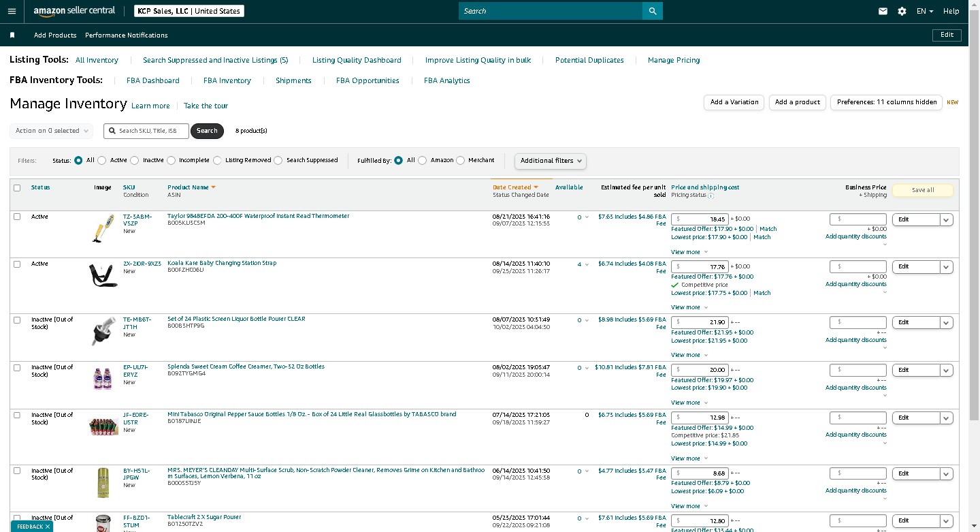Choose the Active status radio filter

click(101, 161)
